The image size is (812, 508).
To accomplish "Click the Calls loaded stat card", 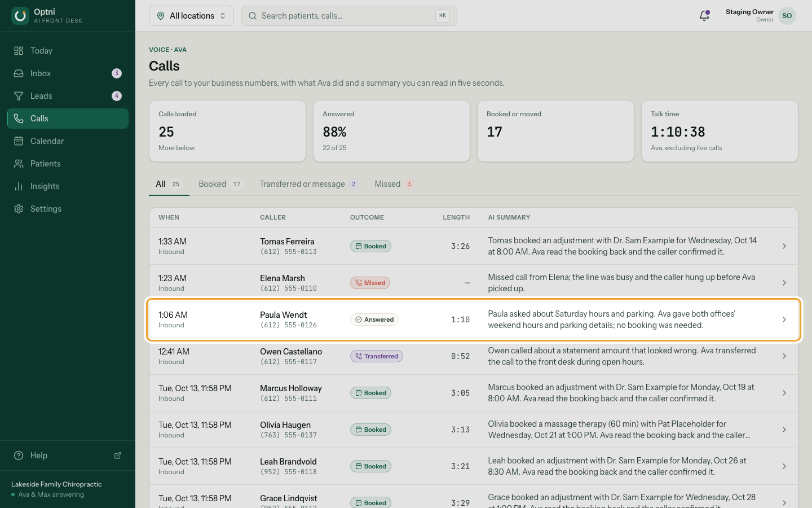I will point(227,131).
